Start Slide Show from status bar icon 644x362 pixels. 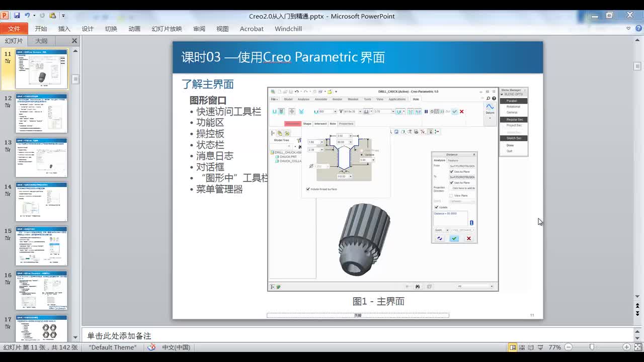[540, 347]
